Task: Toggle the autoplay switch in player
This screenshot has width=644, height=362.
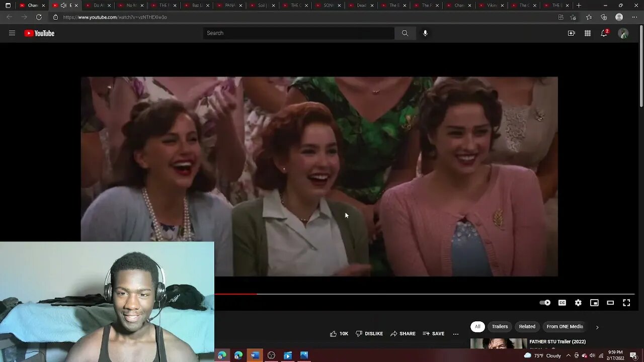Action: point(545,303)
